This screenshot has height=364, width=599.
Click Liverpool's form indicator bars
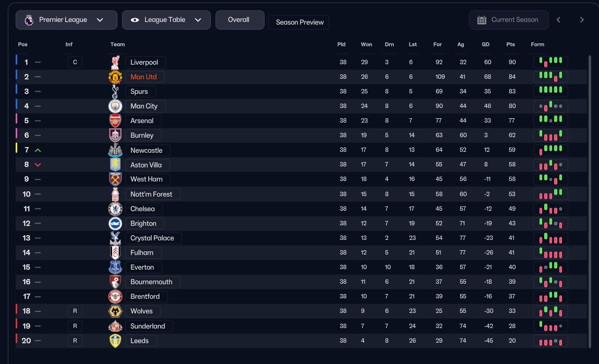(x=550, y=63)
